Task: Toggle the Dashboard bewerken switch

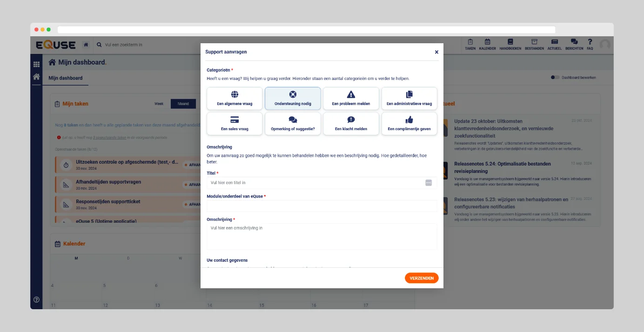Action: pyautogui.click(x=555, y=78)
